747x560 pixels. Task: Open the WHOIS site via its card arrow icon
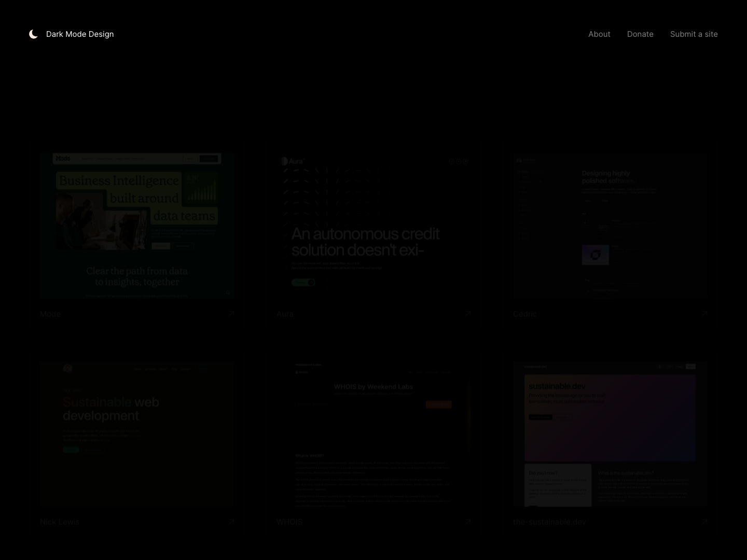click(467, 522)
